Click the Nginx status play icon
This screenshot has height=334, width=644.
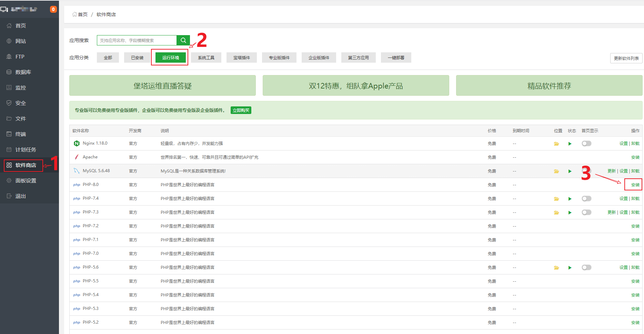click(570, 144)
